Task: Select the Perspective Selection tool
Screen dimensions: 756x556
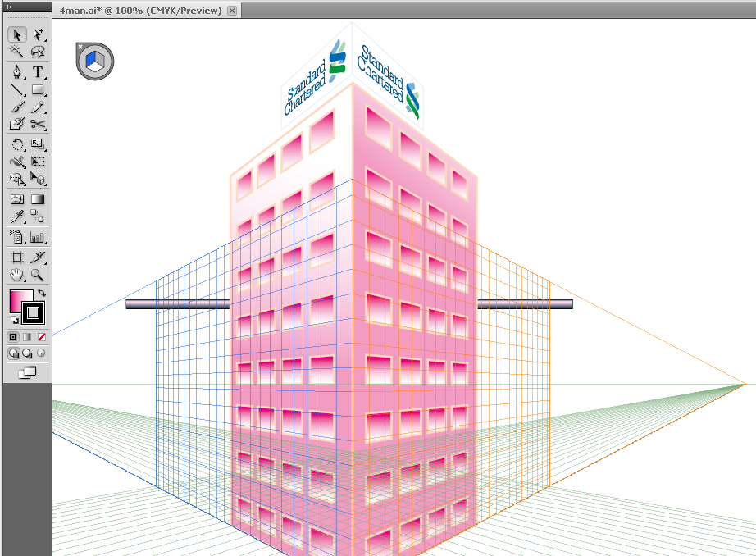Action: [x=38, y=180]
